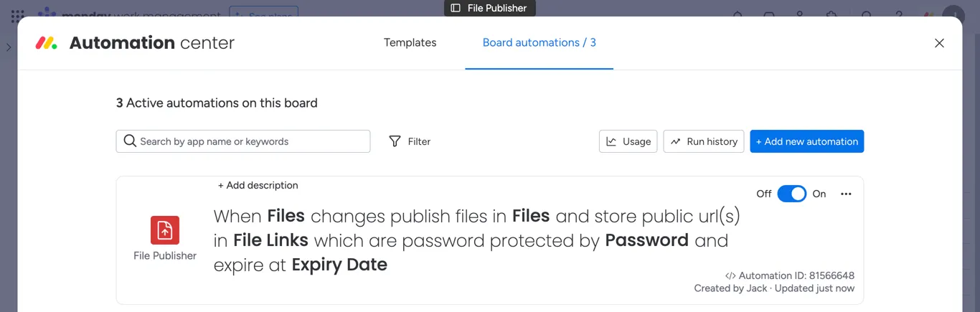Click the Expiry Date column field

339,265
